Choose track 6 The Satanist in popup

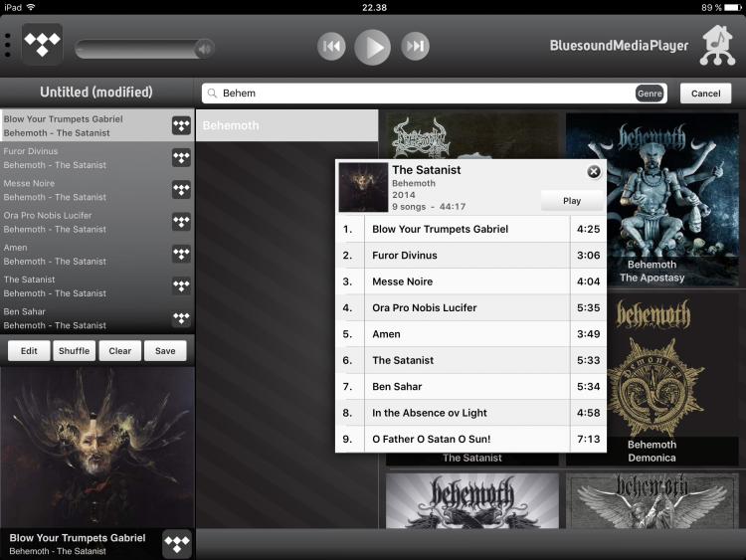coord(471,360)
